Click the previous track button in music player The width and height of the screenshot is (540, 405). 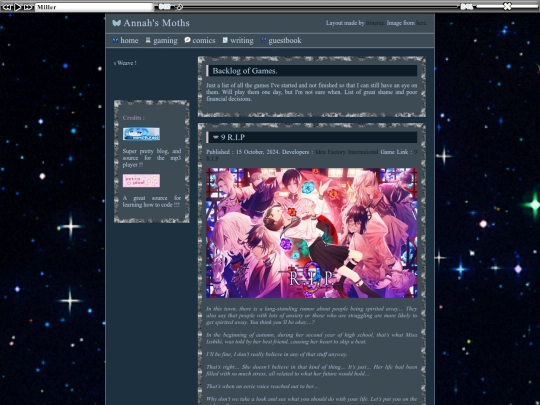(7, 7)
